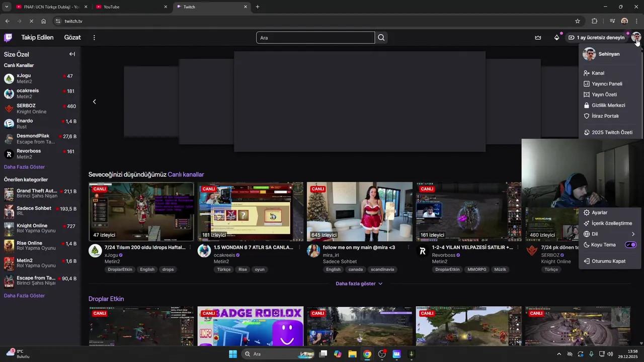Switch to FNAF UCN Türkçe Dublaj tab
The height and width of the screenshot is (362, 644).
pos(51,7)
